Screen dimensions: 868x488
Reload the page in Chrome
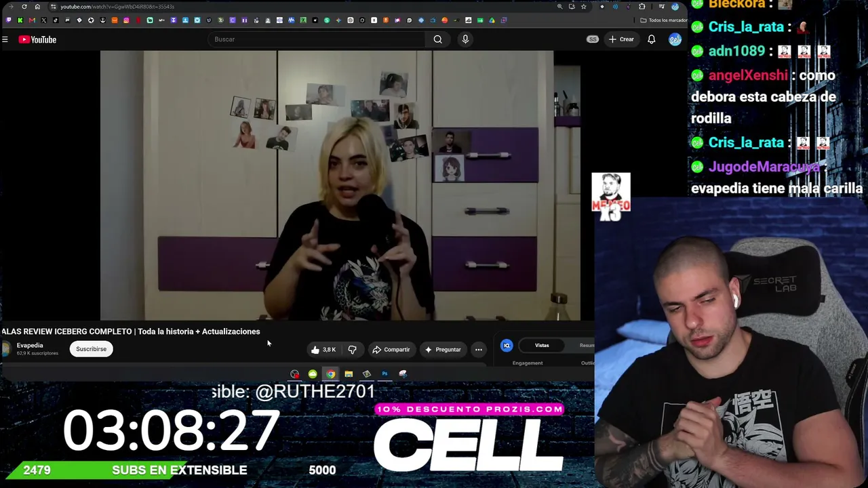pyautogui.click(x=24, y=7)
